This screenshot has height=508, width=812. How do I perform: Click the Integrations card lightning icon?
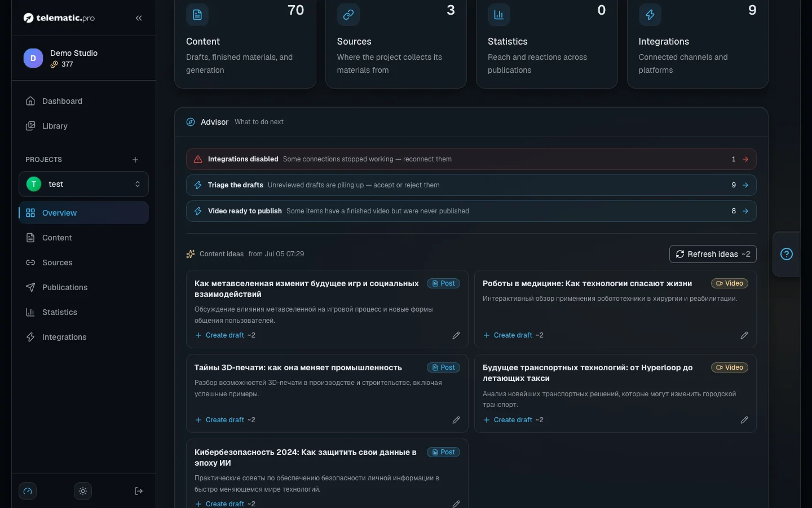(x=650, y=15)
